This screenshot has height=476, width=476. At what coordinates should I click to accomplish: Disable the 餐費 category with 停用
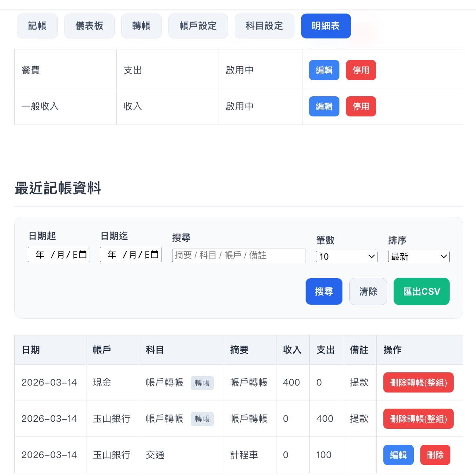point(361,70)
